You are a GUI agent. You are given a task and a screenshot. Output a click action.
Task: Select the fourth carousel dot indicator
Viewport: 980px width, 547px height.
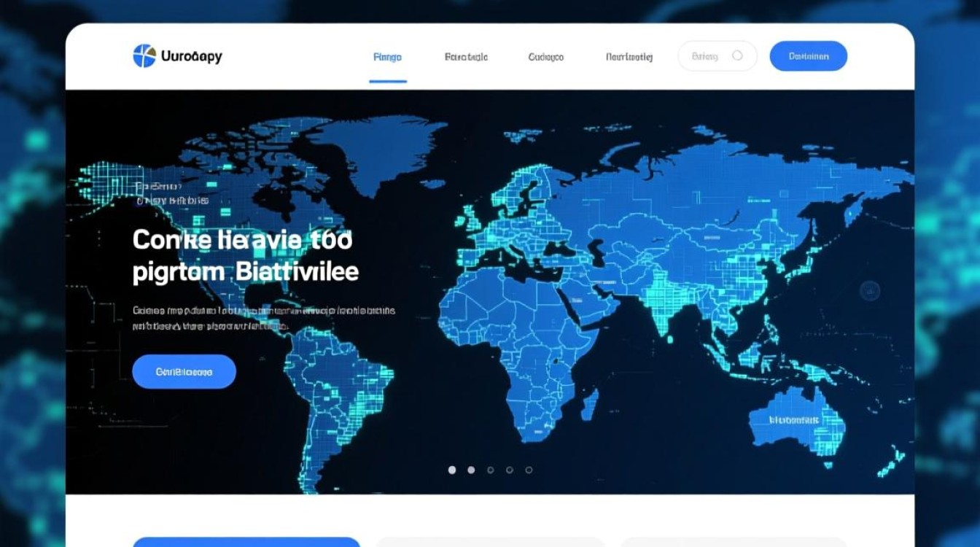tap(510, 470)
